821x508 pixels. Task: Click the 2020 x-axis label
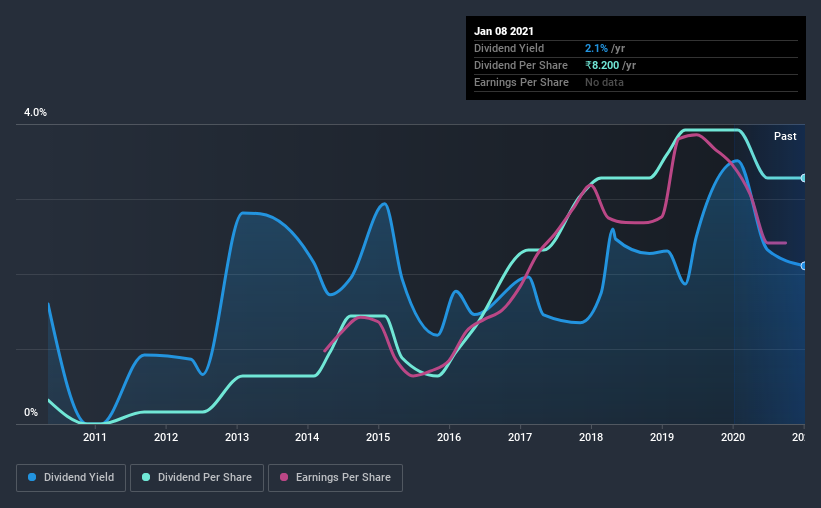pos(733,437)
